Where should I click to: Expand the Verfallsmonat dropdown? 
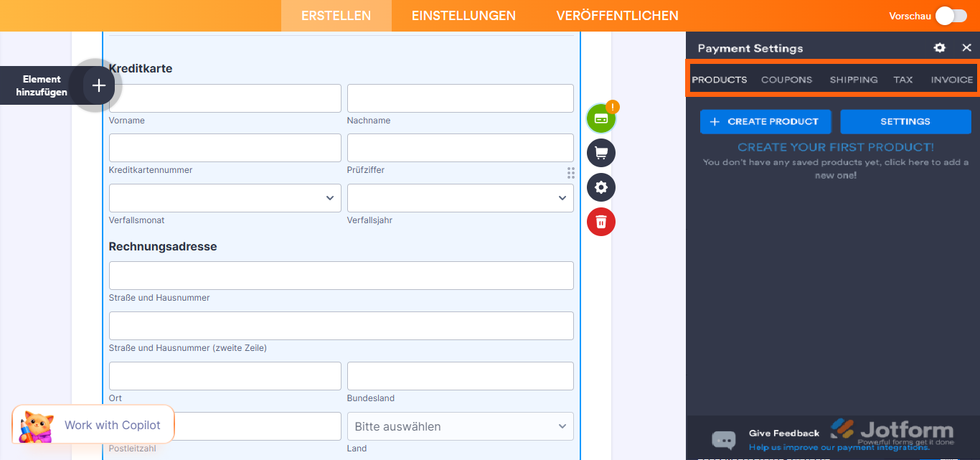tap(225, 198)
